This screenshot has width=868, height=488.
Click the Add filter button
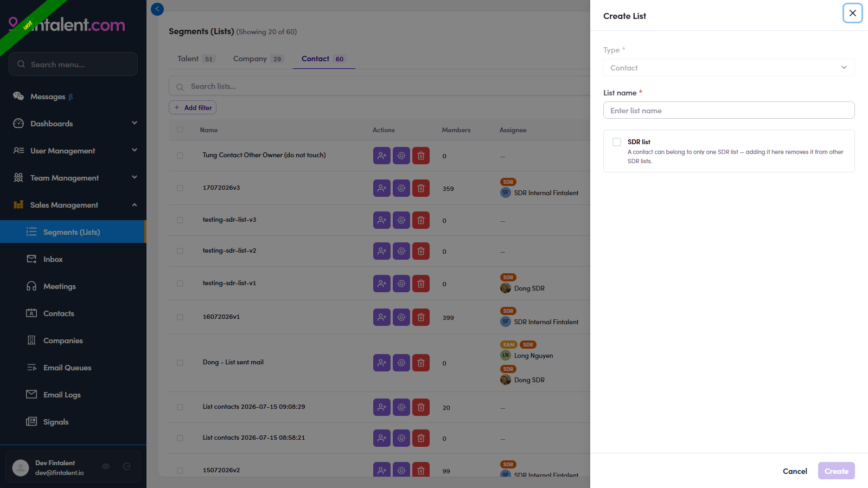click(193, 107)
